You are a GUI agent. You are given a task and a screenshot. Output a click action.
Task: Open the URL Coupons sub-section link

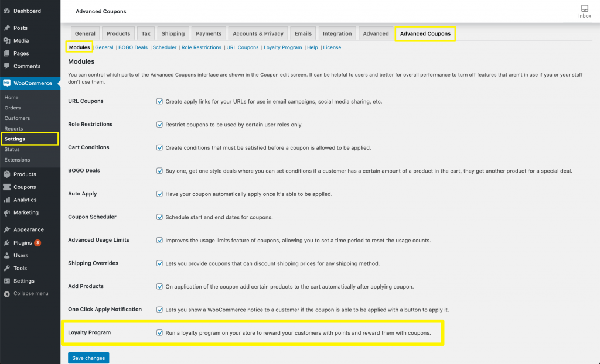coord(243,47)
